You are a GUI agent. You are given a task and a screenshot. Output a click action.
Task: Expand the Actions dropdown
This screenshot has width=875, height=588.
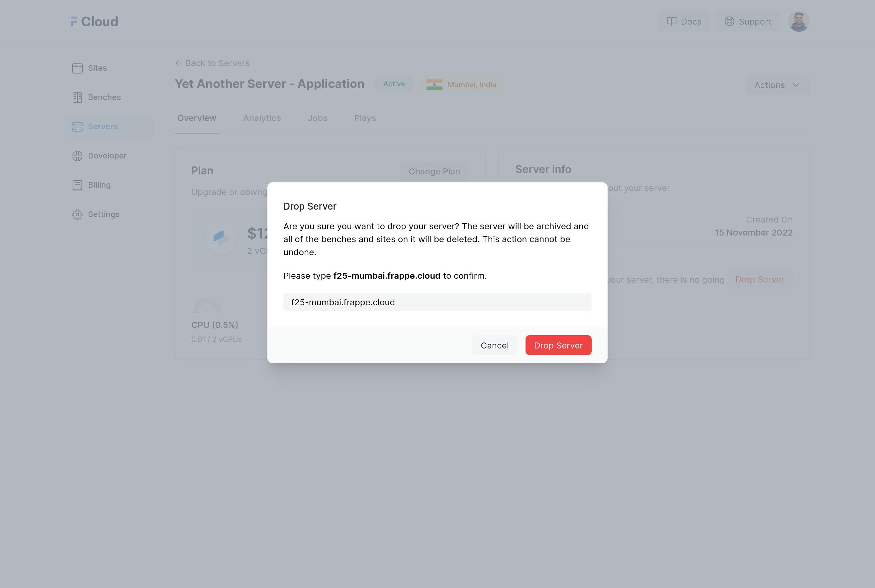[x=777, y=85]
